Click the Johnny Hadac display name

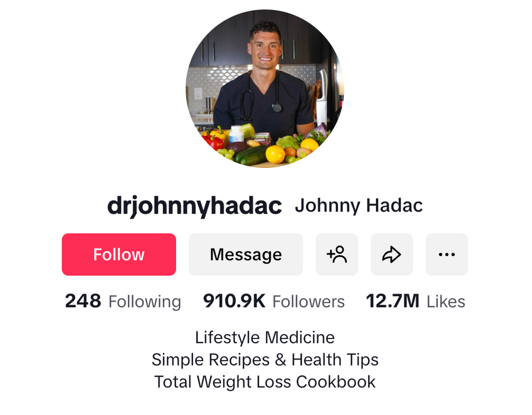tap(359, 206)
